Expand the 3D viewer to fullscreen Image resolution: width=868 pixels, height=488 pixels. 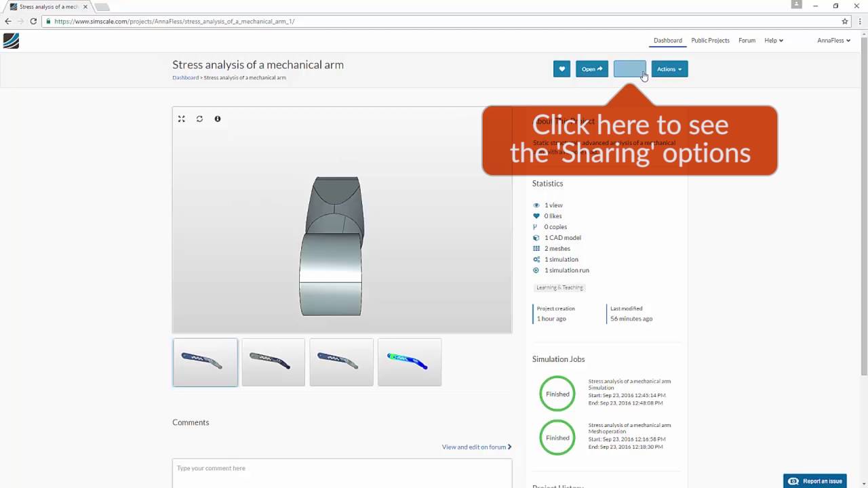pyautogui.click(x=182, y=119)
